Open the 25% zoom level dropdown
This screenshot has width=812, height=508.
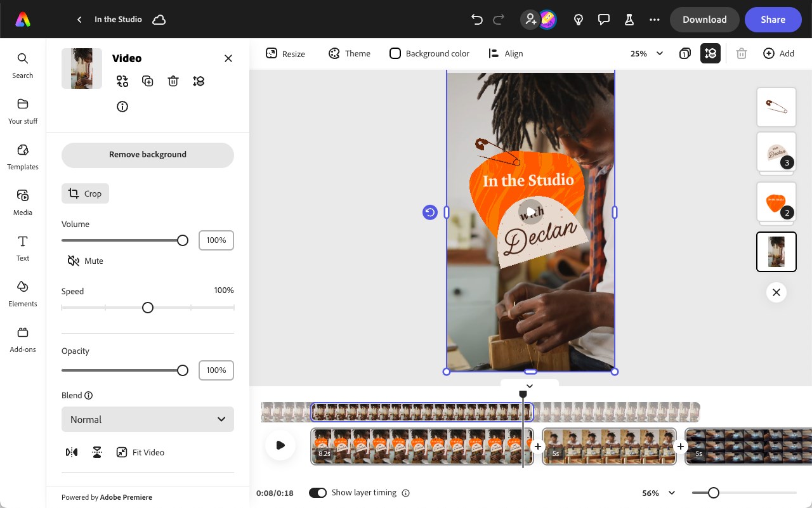click(646, 53)
